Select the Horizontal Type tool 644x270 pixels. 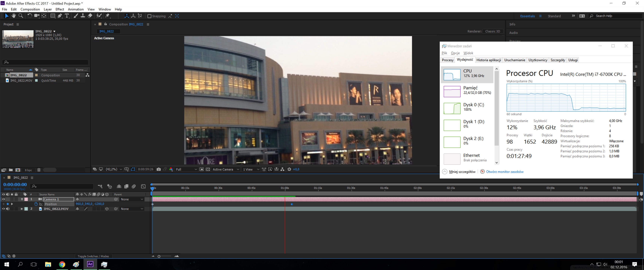point(67,16)
